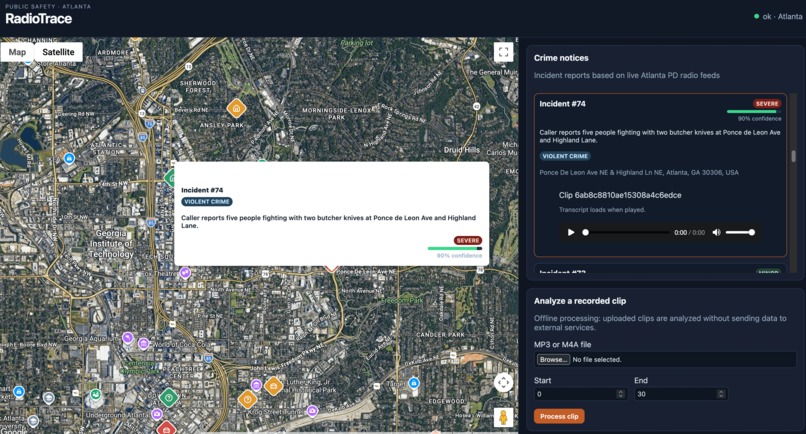Screen dimensions: 806x434
Task: Select the purple museum pin at World of Coca-Cola
Action: click(144, 343)
